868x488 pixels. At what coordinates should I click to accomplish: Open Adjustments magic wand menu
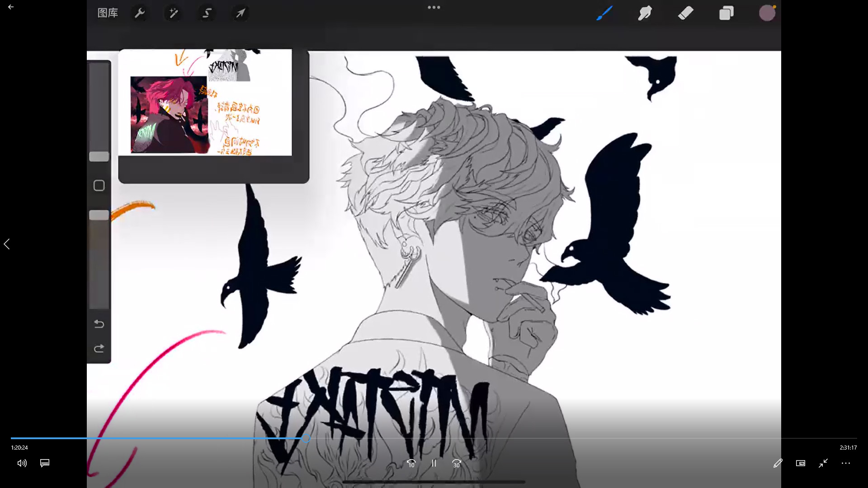click(x=174, y=13)
